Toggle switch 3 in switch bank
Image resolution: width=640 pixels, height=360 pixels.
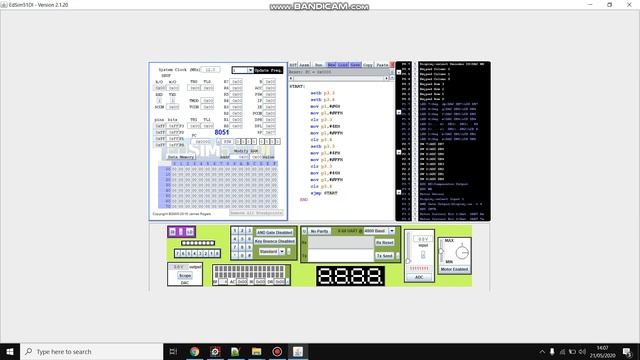(x=200, y=253)
